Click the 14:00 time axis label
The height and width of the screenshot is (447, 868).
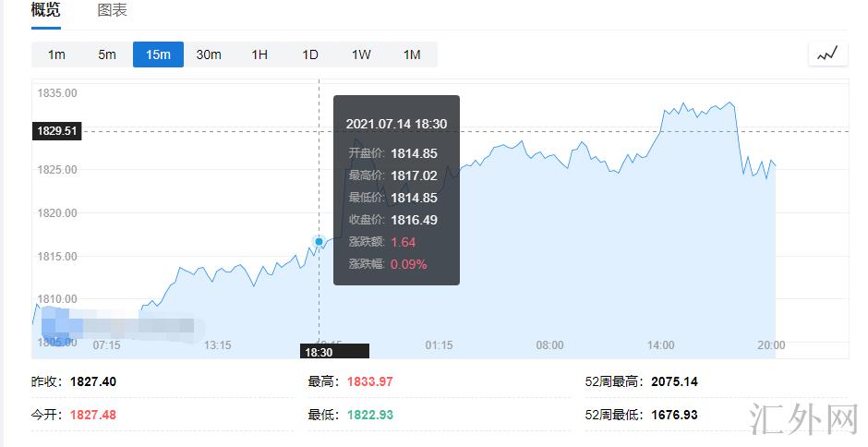pyautogui.click(x=660, y=345)
